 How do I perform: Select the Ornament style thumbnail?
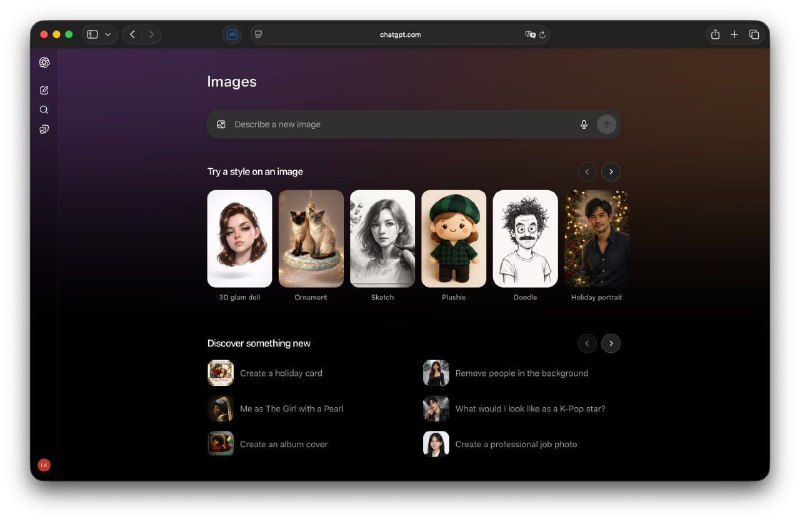point(311,238)
